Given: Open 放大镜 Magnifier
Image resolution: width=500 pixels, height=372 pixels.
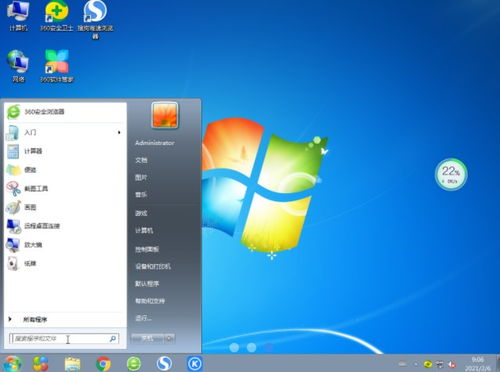Looking at the screenshot, I should coord(65,245).
